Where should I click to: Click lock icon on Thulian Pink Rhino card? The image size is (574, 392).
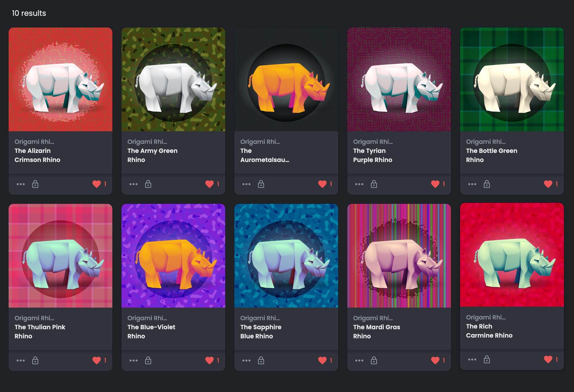[35, 361]
